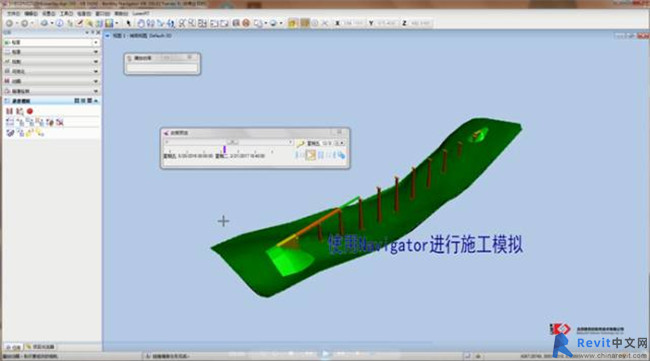
Task: Select the black arrow pointer tool
Action: click(x=129, y=23)
